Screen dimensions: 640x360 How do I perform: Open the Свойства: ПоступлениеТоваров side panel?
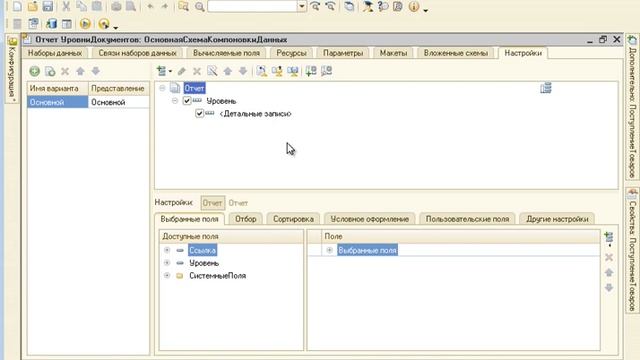pos(632,250)
